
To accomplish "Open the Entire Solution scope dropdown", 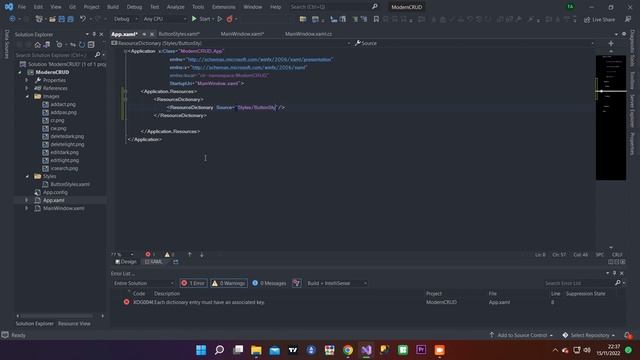I will [x=143, y=283].
